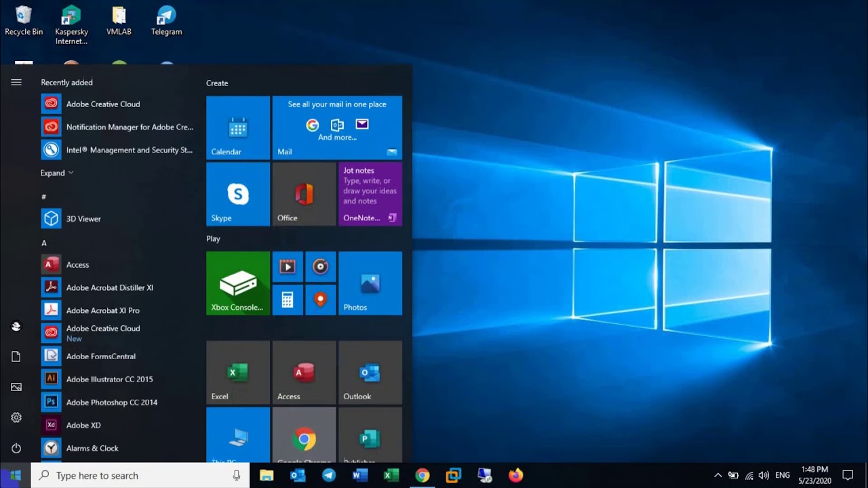Image resolution: width=868 pixels, height=488 pixels.
Task: Open Settings gear in Start sidebar
Action: pos(16,418)
